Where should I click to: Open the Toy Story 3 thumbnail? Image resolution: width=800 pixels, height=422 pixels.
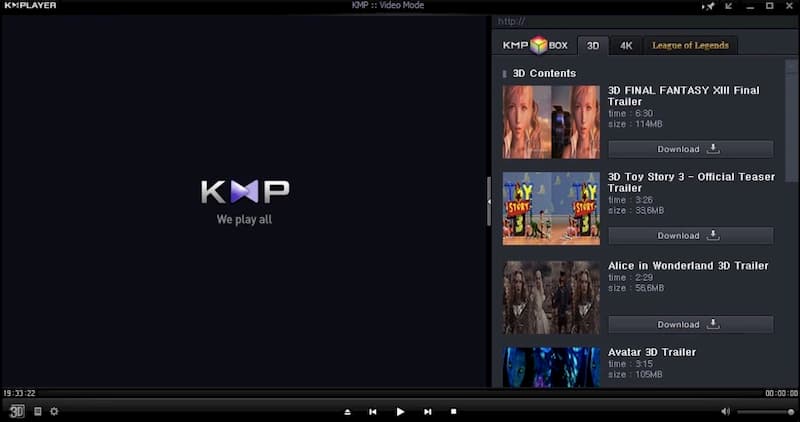[551, 209]
